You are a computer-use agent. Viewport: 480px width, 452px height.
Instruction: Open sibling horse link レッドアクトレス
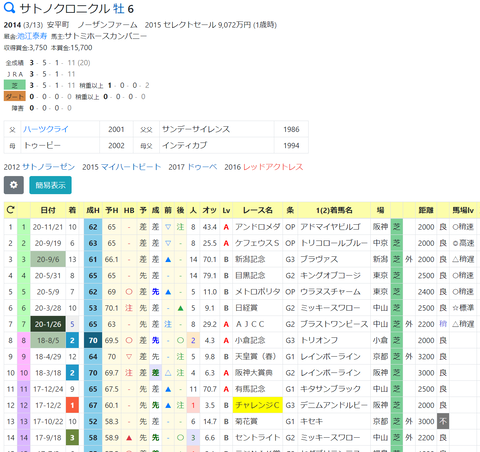[x=273, y=167]
